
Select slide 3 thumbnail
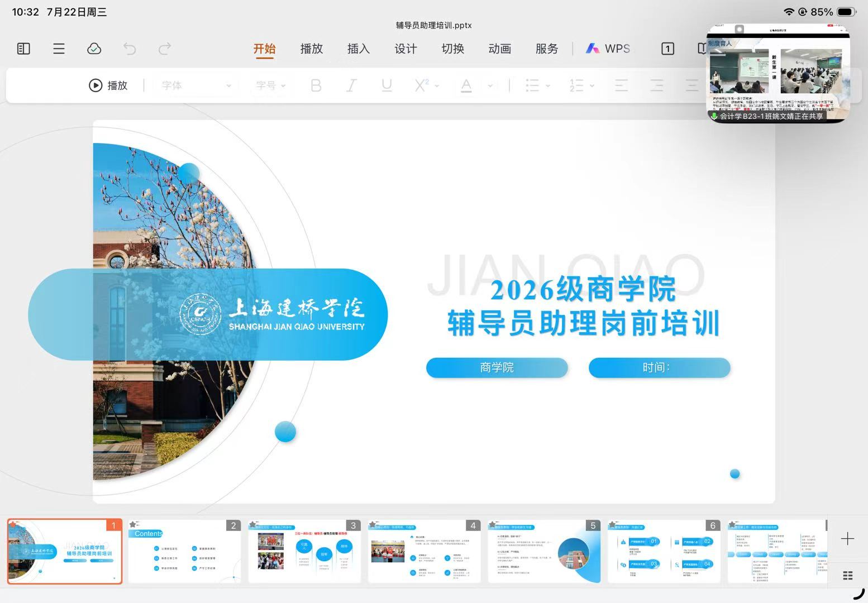point(304,552)
